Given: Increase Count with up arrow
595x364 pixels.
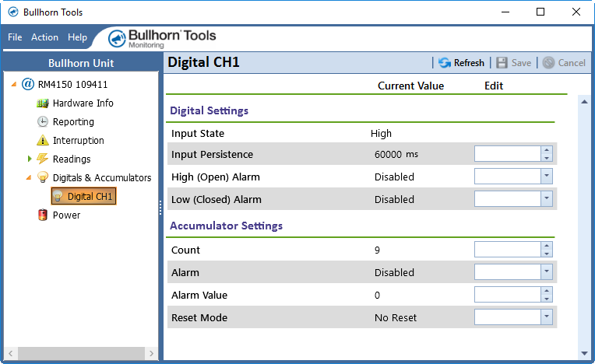Looking at the screenshot, I should pyautogui.click(x=547, y=246).
